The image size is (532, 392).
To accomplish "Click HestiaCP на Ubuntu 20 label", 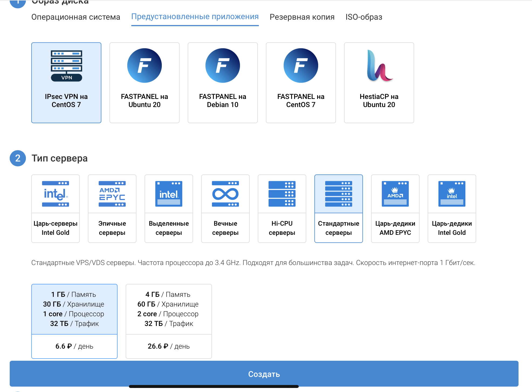I will click(x=379, y=101).
